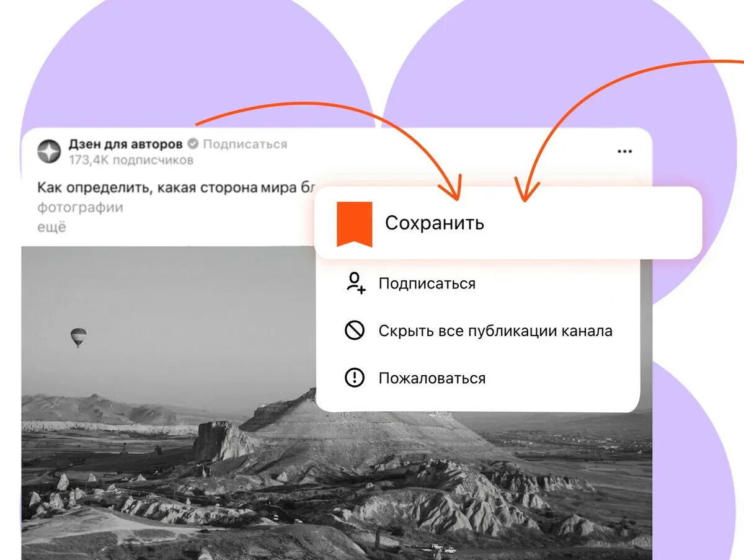Screen dimensions: 744x560
Task: Open the Дзен для авторов channel name
Action: [125, 144]
